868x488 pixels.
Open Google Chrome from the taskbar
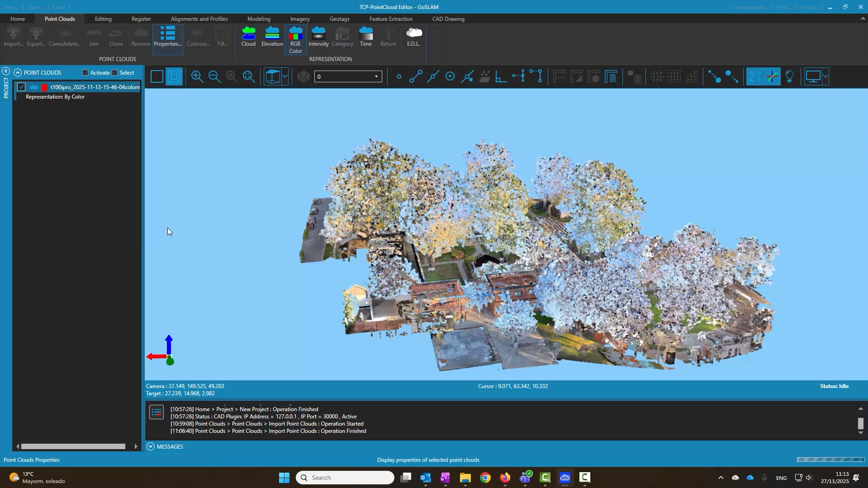pos(485,478)
